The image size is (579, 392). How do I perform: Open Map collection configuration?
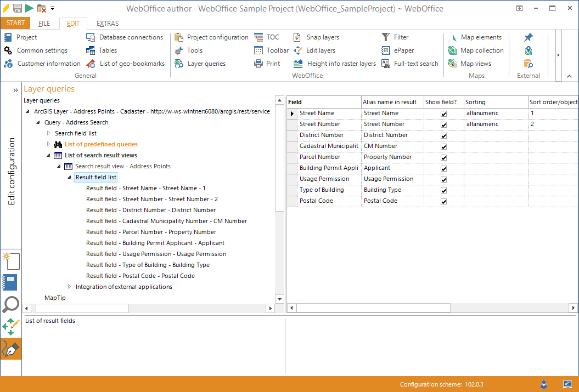pyautogui.click(x=481, y=50)
